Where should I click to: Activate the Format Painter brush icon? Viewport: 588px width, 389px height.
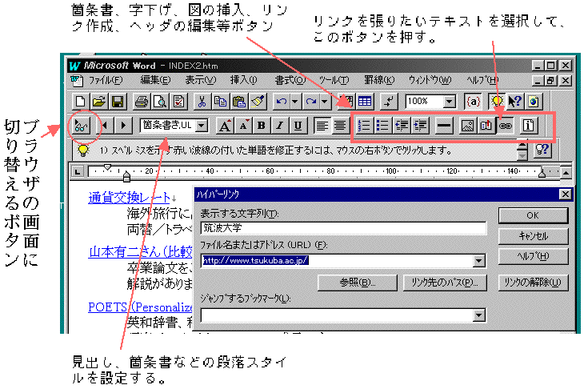click(258, 102)
